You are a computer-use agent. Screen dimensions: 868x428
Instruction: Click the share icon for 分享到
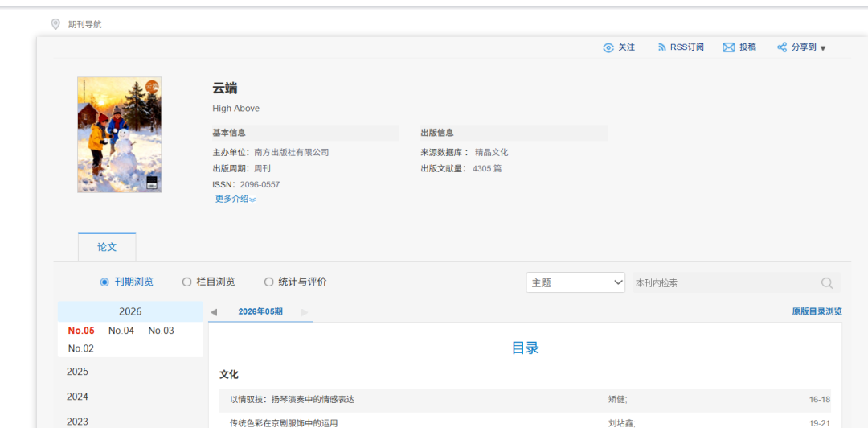coord(782,47)
